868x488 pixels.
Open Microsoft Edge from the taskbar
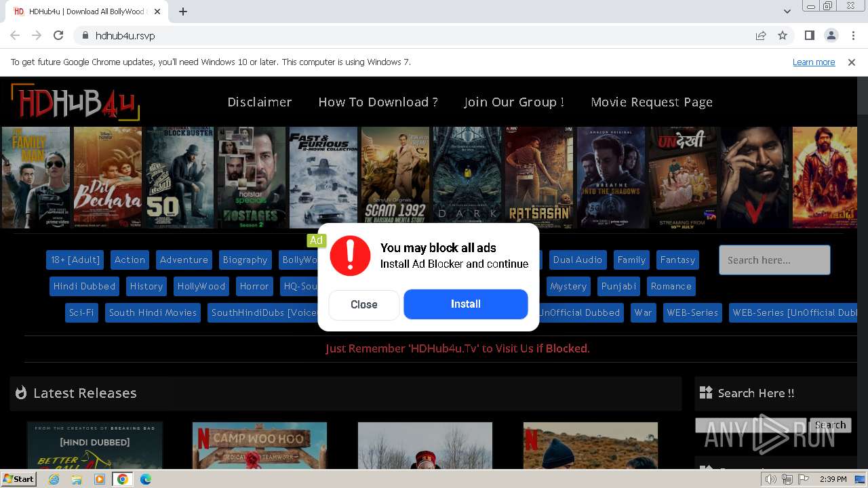(x=145, y=479)
